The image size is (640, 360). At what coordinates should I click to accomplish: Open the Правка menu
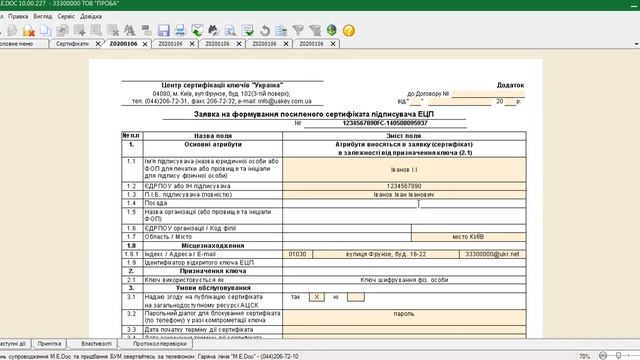coord(18,16)
